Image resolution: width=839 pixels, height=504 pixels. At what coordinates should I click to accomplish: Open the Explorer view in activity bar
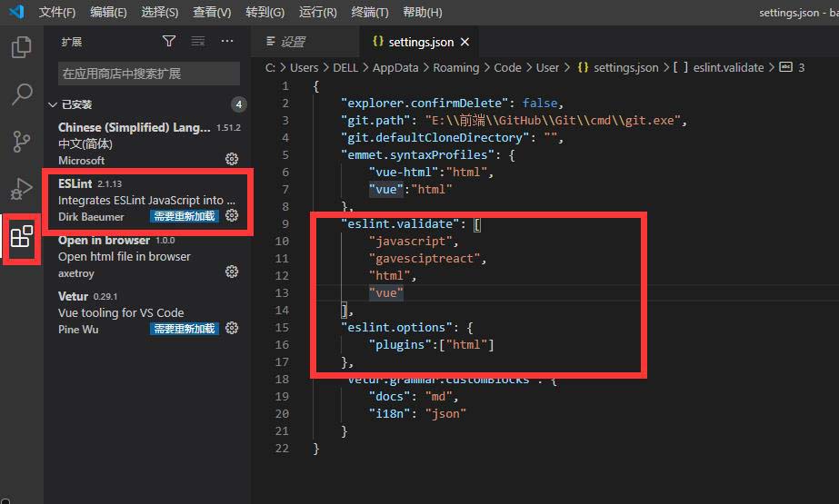(22, 47)
